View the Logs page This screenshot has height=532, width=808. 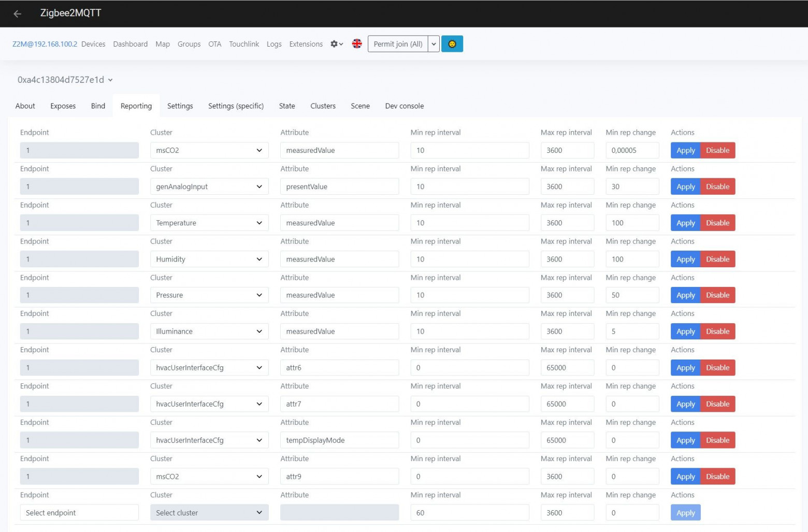274,44
